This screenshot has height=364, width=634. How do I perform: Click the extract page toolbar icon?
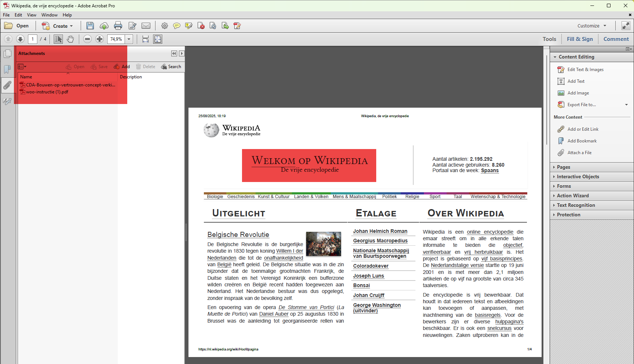point(213,26)
